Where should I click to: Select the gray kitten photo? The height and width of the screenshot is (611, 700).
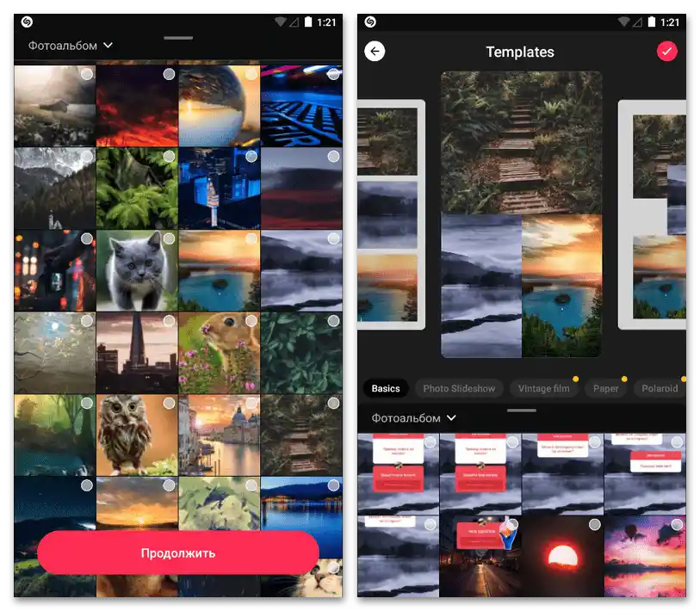click(137, 270)
